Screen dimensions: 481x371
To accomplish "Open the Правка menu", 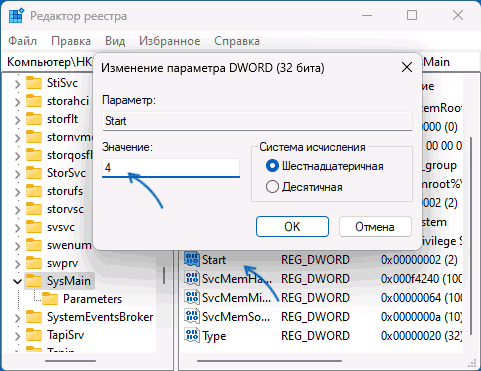I will click(71, 41).
